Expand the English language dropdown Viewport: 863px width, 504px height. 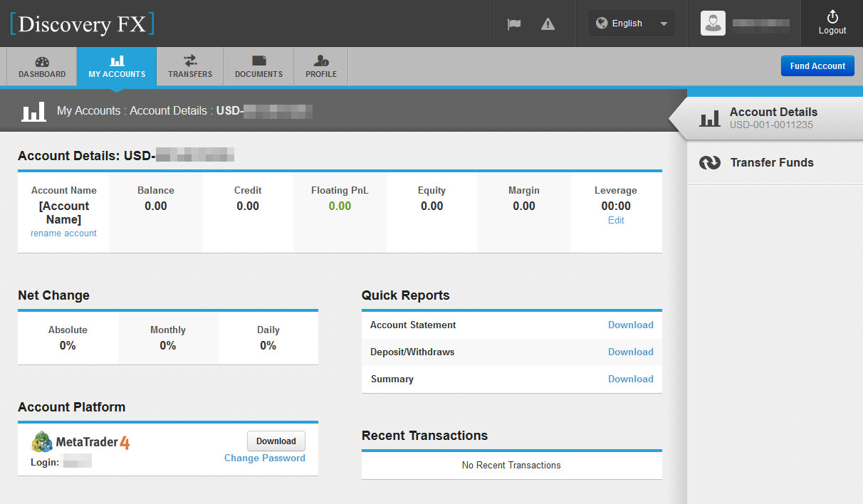(x=632, y=23)
